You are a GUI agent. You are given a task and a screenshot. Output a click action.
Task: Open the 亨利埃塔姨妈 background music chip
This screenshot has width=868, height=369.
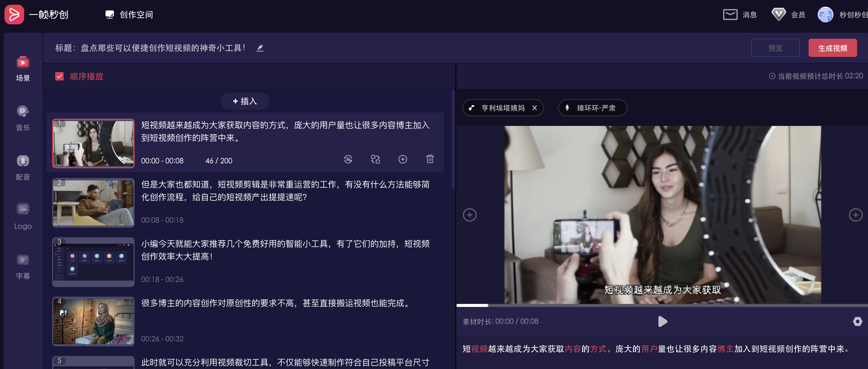click(x=503, y=108)
